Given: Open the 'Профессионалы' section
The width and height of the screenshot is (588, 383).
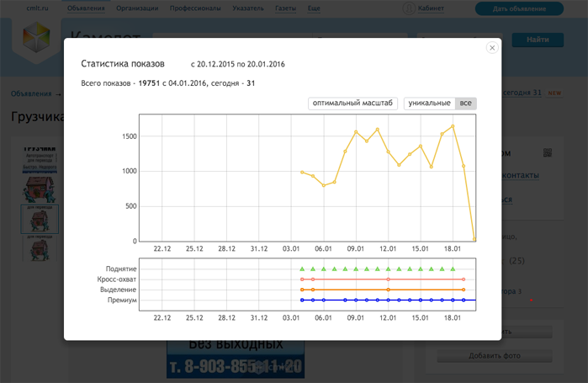Looking at the screenshot, I should (x=195, y=8).
